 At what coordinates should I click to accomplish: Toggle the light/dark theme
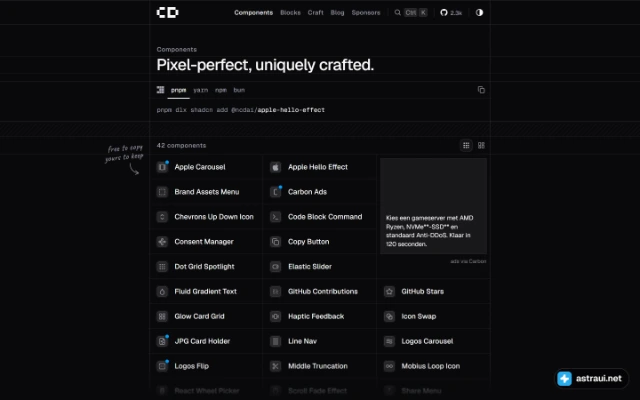(x=479, y=13)
